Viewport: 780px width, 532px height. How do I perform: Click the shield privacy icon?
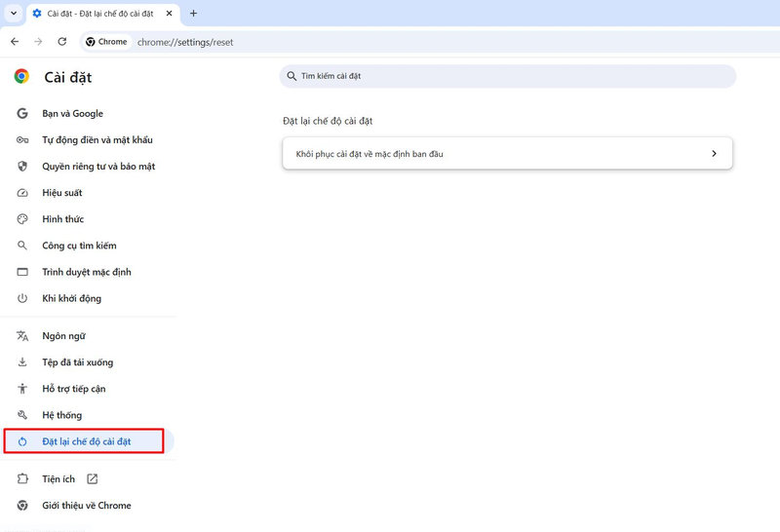pyautogui.click(x=22, y=166)
